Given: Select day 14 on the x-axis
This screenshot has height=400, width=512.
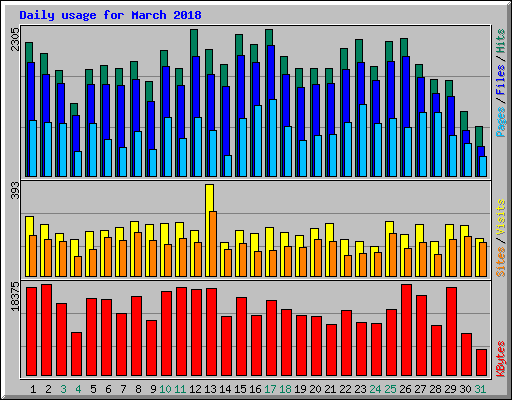Looking at the screenshot, I should coord(225,389).
